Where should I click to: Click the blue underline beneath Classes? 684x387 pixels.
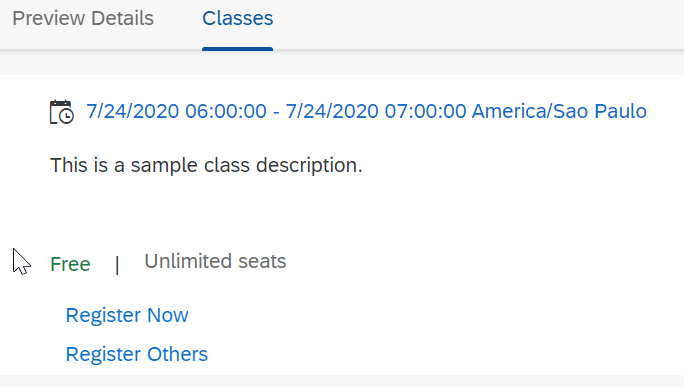click(x=238, y=49)
